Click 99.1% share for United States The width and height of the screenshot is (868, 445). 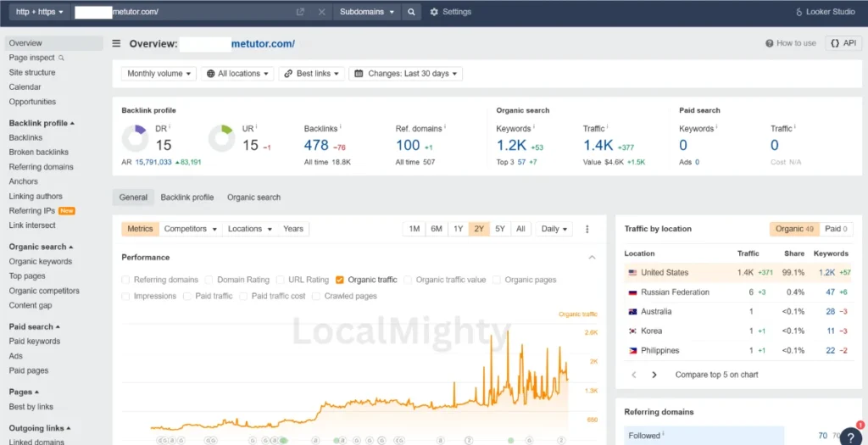point(793,273)
